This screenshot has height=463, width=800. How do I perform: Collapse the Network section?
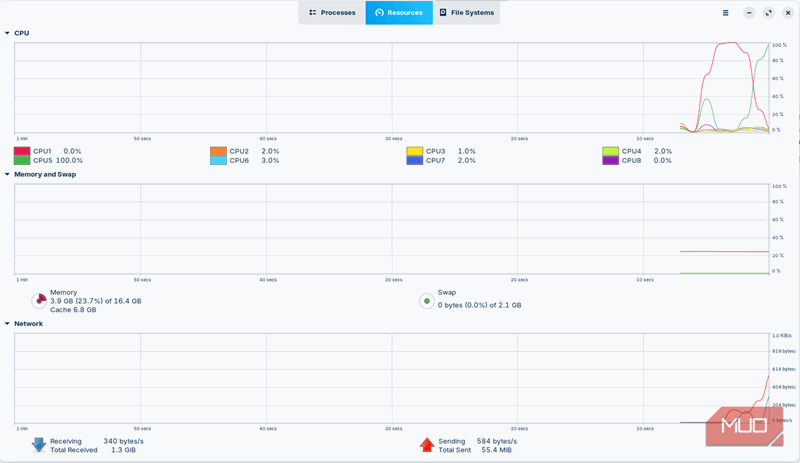pos(7,324)
